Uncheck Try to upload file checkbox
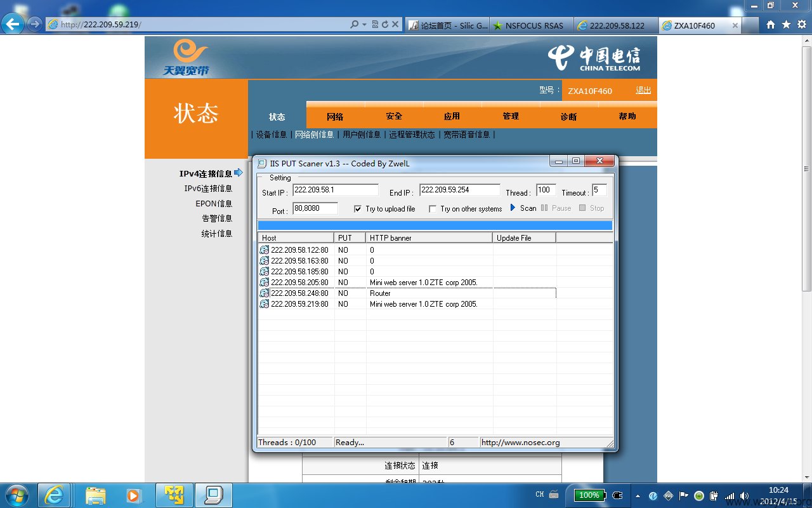Screen dimensions: 812x508 coord(358,209)
